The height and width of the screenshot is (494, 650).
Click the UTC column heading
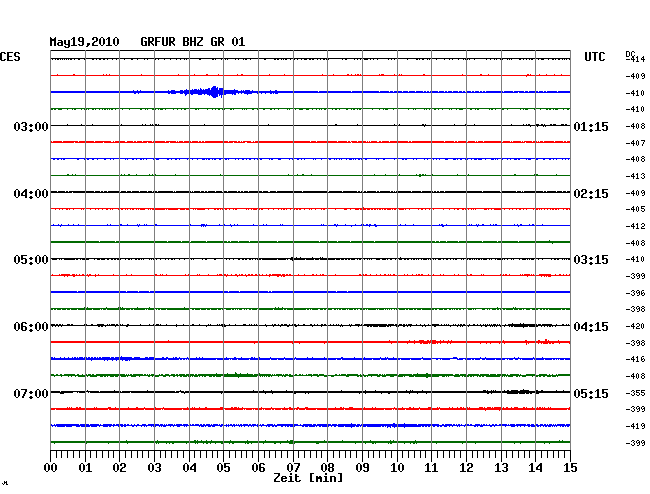594,57
